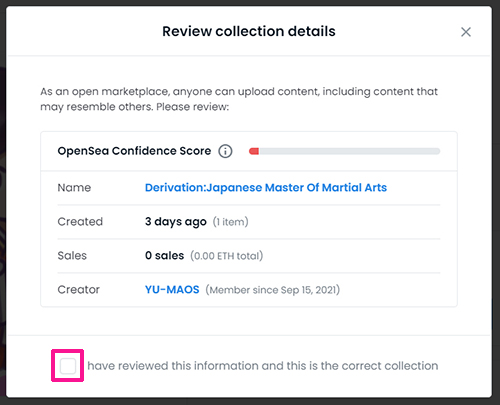Click the "(1 item)" count text

tap(231, 222)
